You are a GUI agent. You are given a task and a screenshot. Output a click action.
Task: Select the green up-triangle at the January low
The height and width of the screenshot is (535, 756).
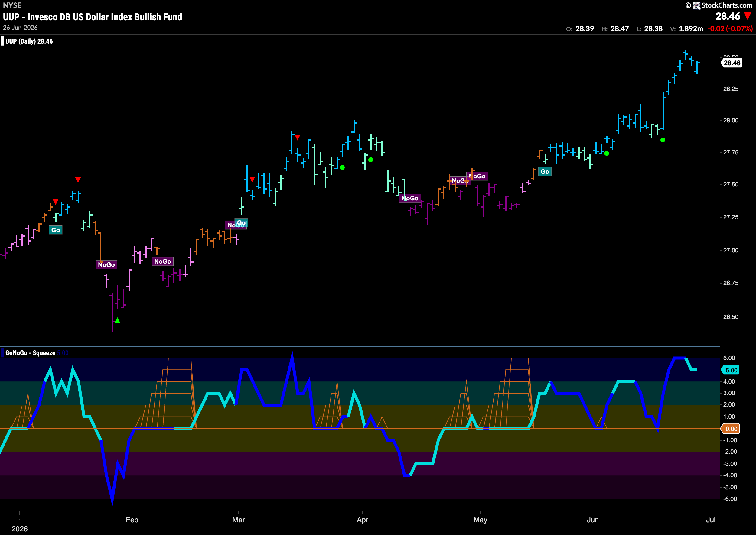click(117, 320)
